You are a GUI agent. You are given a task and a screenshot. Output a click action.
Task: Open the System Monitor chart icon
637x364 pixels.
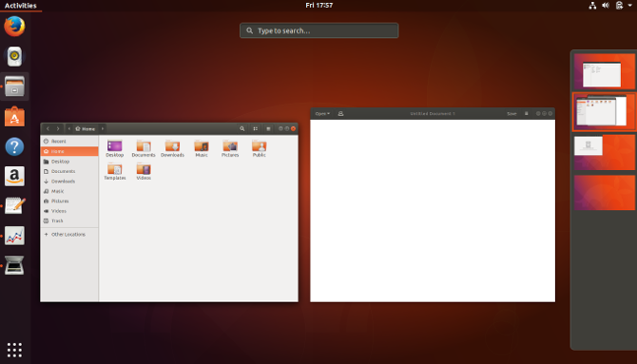point(14,236)
